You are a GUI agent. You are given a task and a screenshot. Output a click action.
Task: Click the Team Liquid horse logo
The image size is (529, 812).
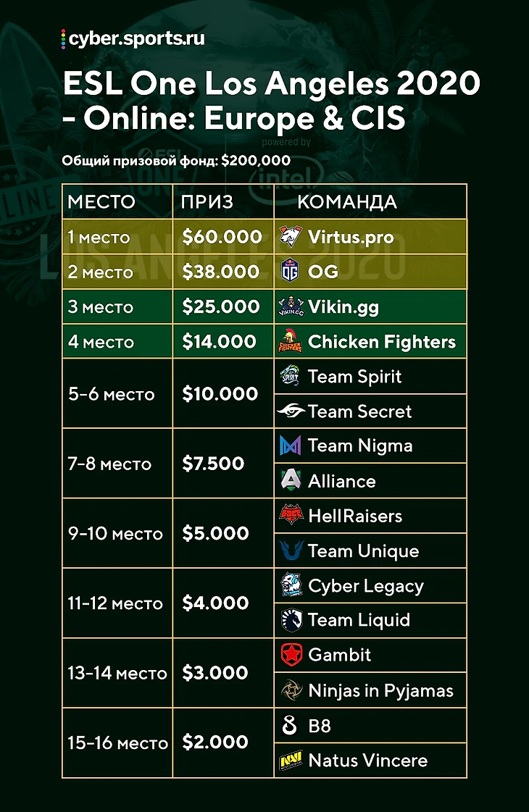pyautogui.click(x=291, y=620)
